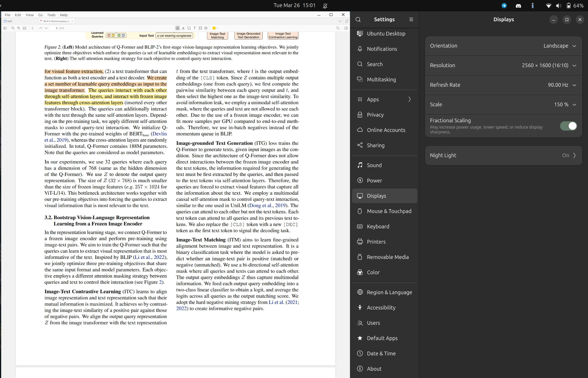This screenshot has width=588, height=378.
Task: Toggle the left sidebar panel icon
Action: tap(5, 28)
